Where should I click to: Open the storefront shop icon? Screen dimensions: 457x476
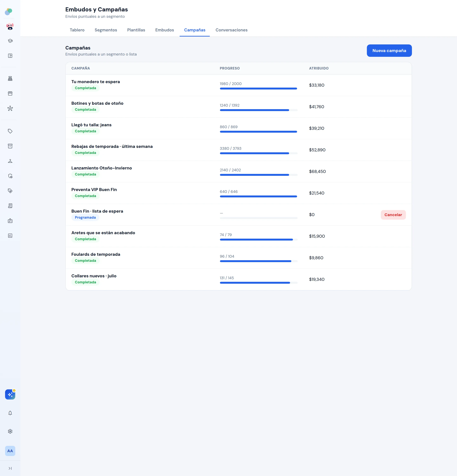tap(10, 93)
